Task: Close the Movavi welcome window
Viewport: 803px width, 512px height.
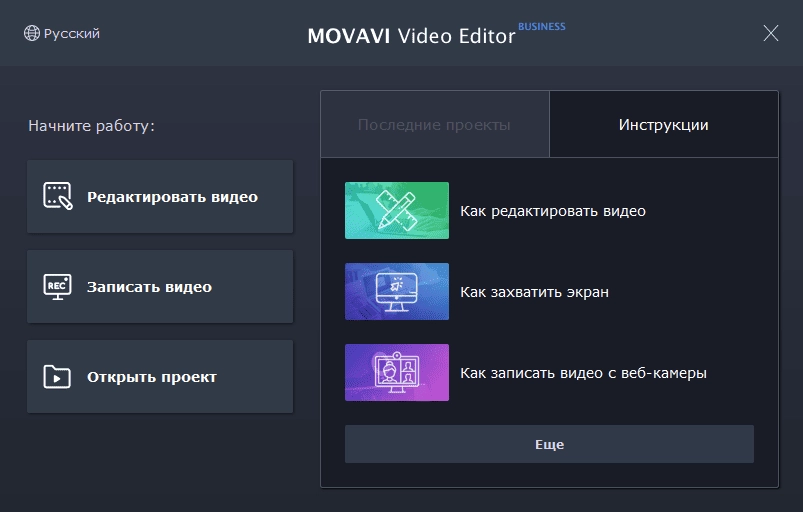Action: [x=771, y=33]
